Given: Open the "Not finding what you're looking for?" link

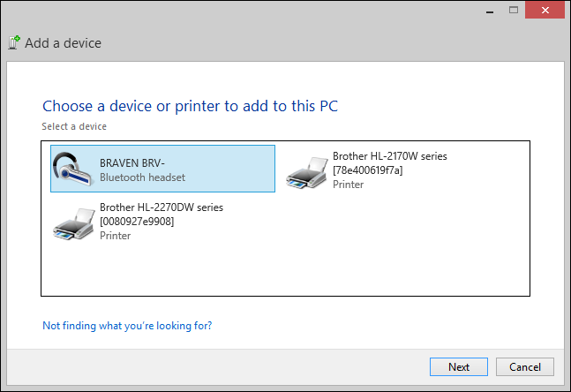Looking at the screenshot, I should click(x=127, y=326).
